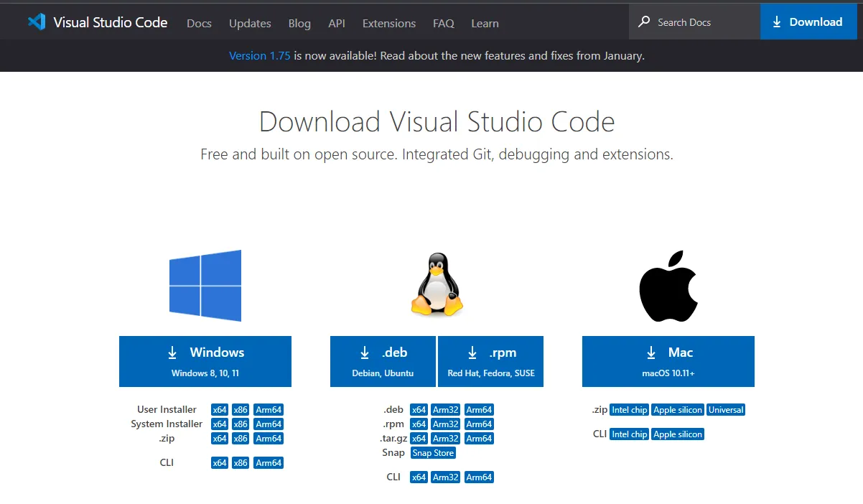Image resolution: width=863 pixels, height=504 pixels.
Task: Download Visual Studio Code for Windows
Action: tap(205, 361)
